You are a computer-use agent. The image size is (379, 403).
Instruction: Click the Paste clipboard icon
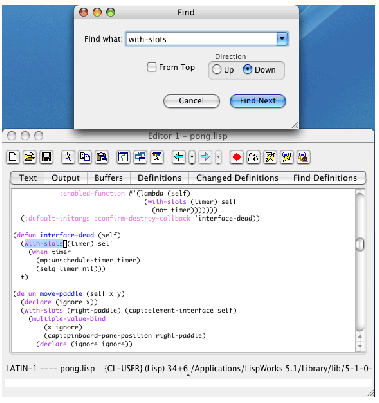[x=102, y=157]
